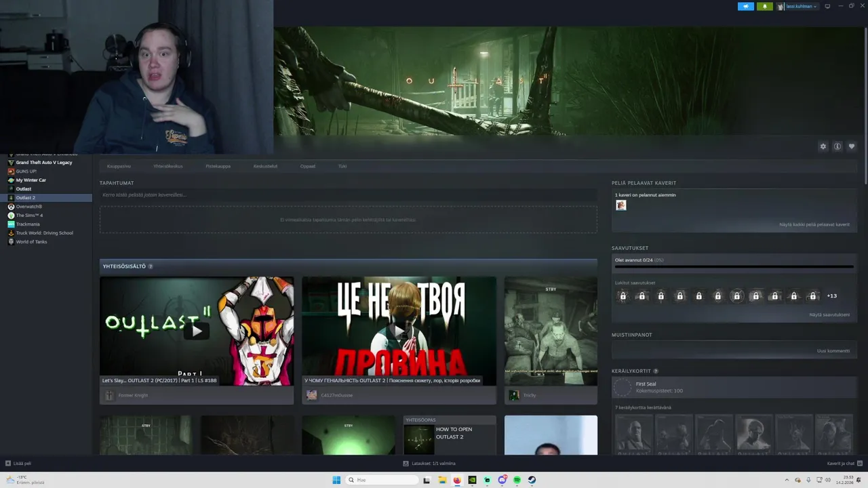Image resolution: width=868 pixels, height=488 pixels.
Task: Open Lataukset downloads status
Action: pyautogui.click(x=429, y=464)
